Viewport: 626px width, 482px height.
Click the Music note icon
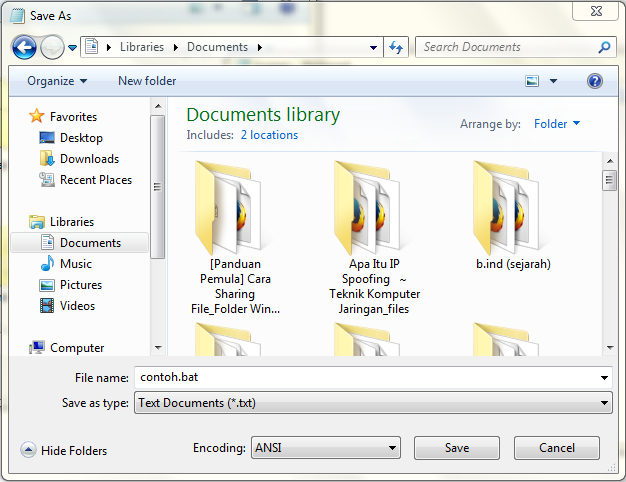(x=47, y=264)
